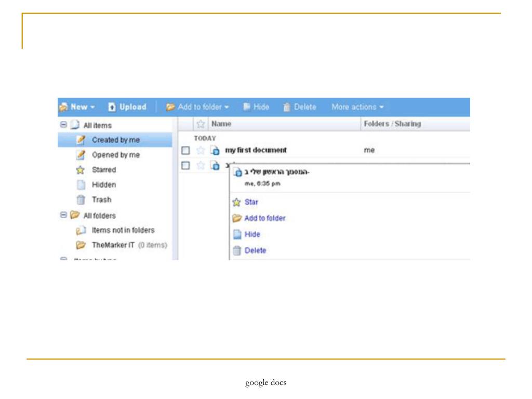Click the popup document icon beside Hebrew title
Image resolution: width=532 pixels, height=399 pixels.
(x=238, y=172)
